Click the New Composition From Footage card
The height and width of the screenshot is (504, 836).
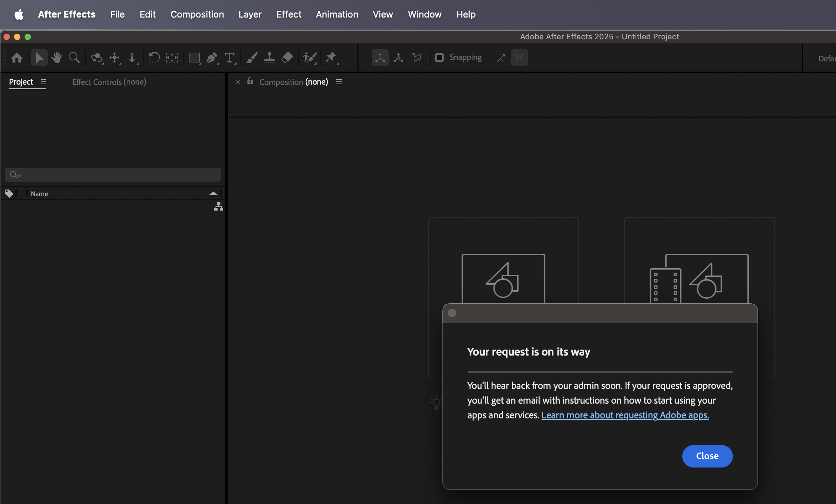[699, 260]
